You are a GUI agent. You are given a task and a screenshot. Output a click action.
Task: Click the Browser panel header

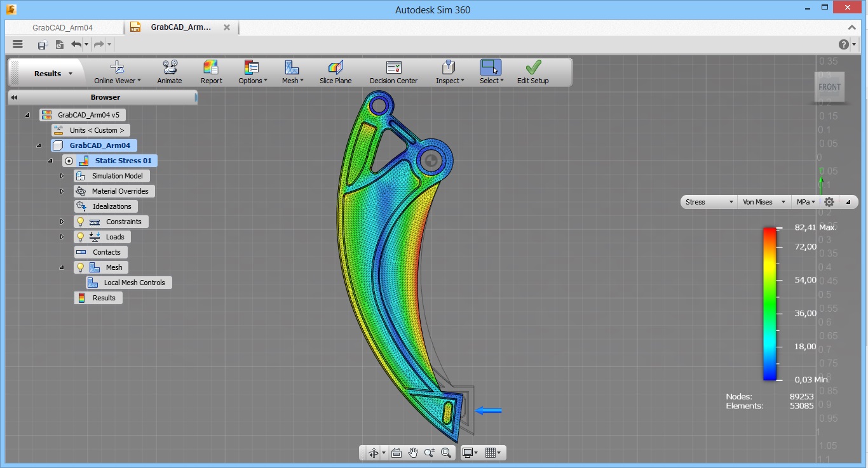click(x=103, y=97)
